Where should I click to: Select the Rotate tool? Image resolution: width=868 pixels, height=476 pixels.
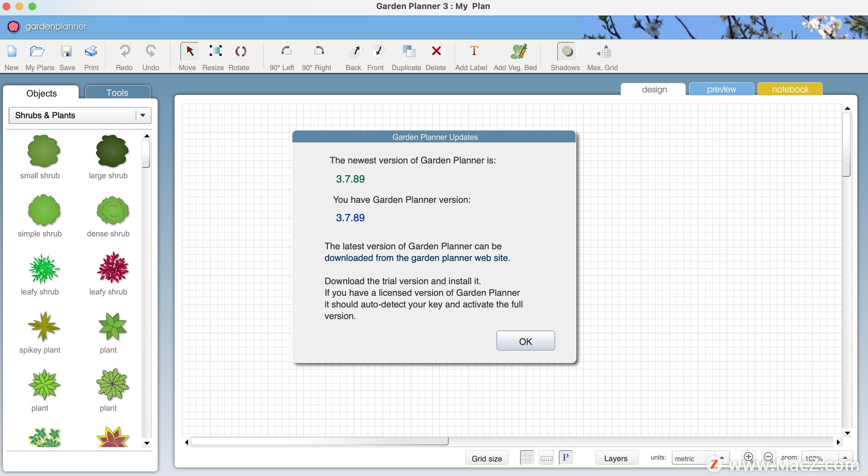[241, 51]
